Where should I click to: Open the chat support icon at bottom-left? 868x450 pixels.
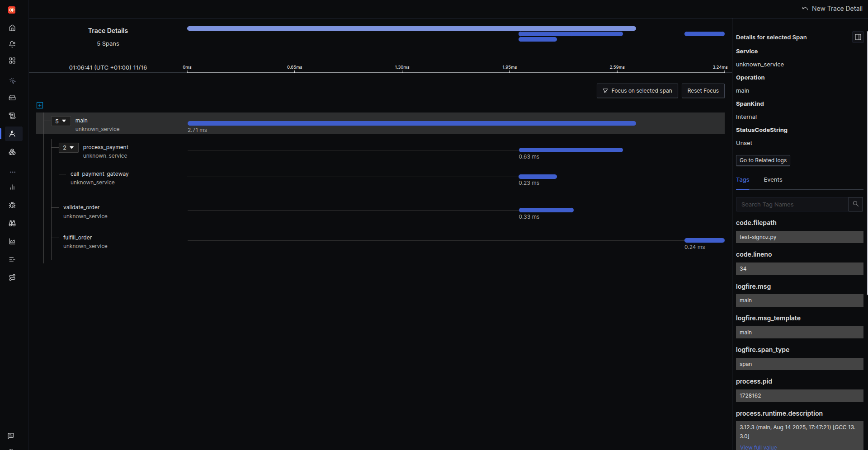coord(11,436)
